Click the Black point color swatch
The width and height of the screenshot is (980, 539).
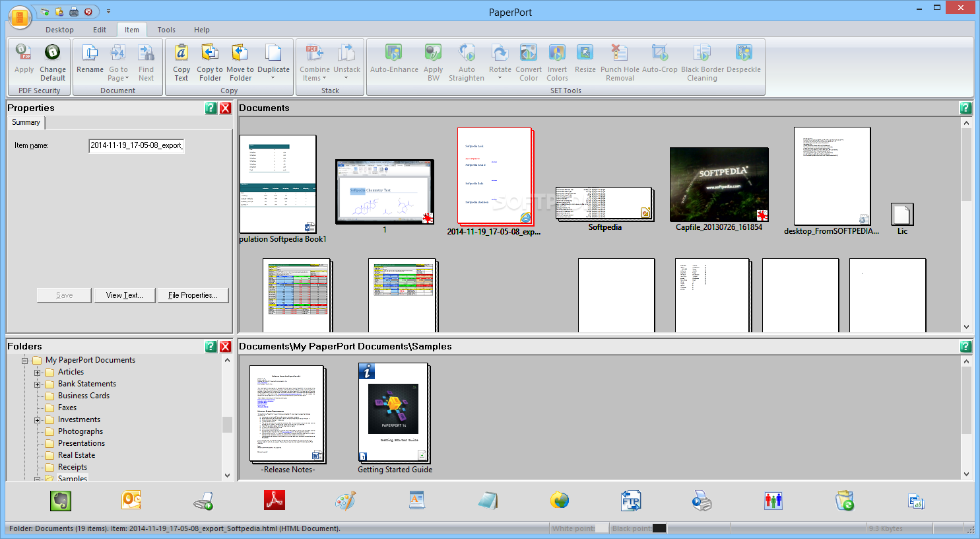pos(659,528)
